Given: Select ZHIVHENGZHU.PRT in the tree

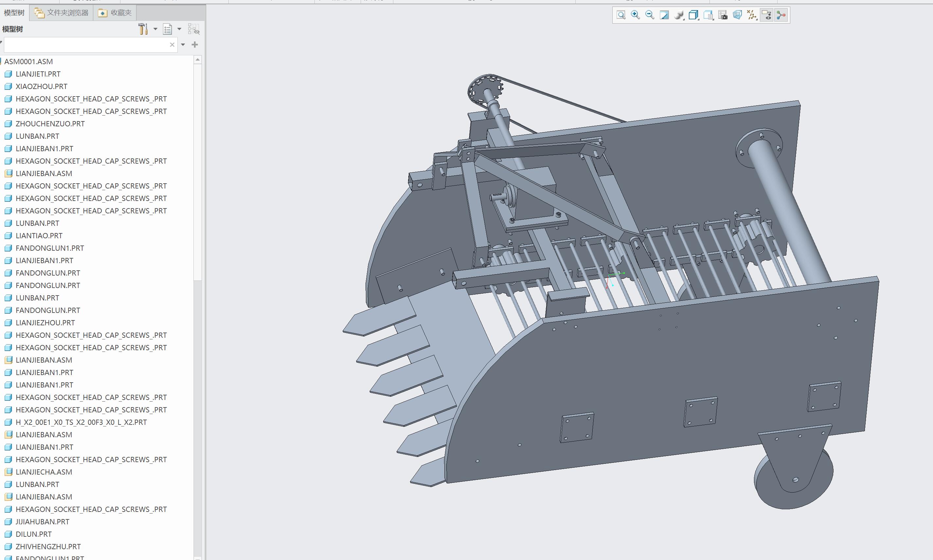Looking at the screenshot, I should coord(48,547).
